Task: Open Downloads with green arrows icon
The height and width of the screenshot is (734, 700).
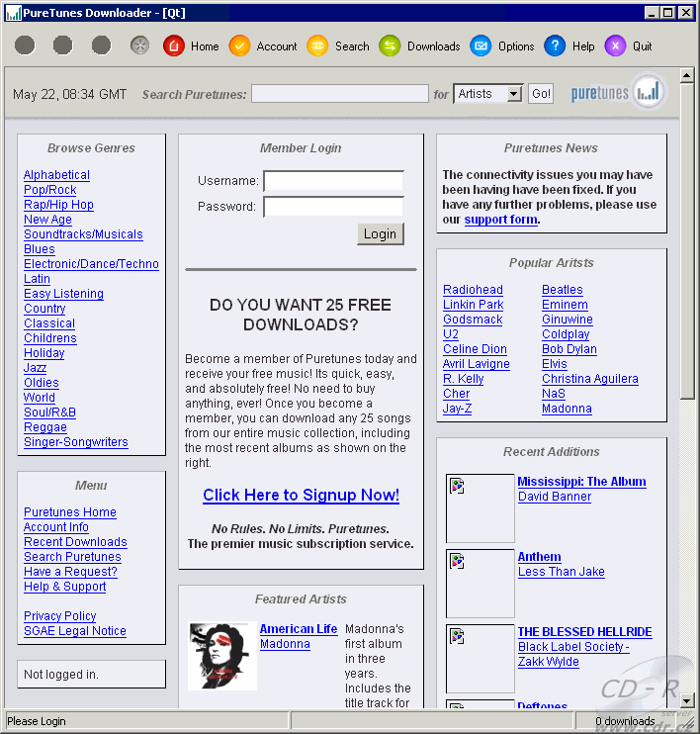Action: (390, 46)
